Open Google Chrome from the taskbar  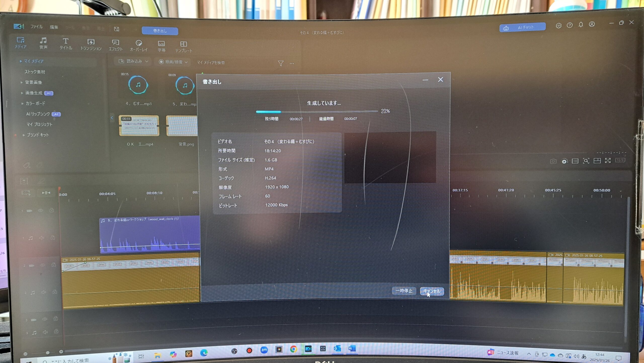coord(294,349)
